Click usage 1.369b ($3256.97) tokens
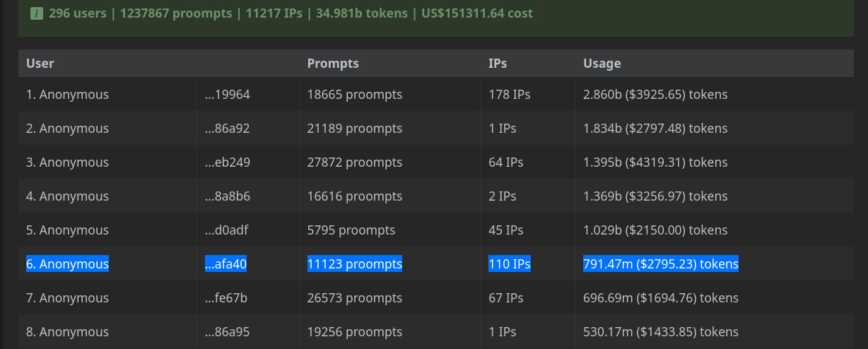868x349 pixels. pyautogui.click(x=655, y=196)
